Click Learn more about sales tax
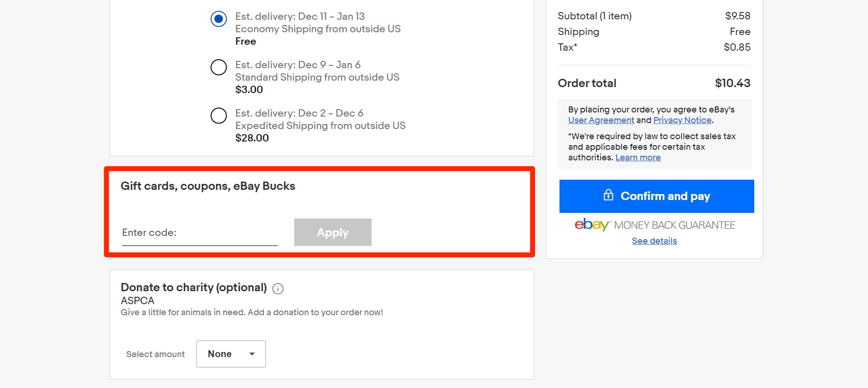The width and height of the screenshot is (868, 388). tap(638, 158)
